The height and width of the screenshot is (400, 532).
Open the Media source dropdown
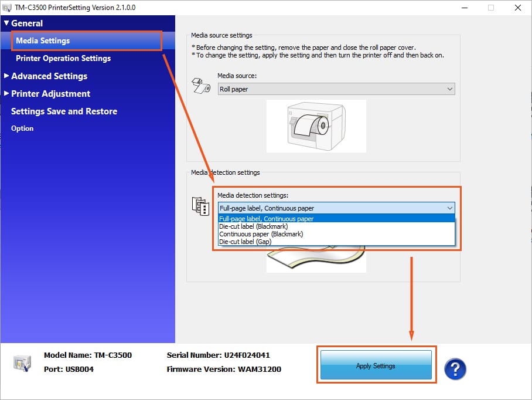pos(336,89)
